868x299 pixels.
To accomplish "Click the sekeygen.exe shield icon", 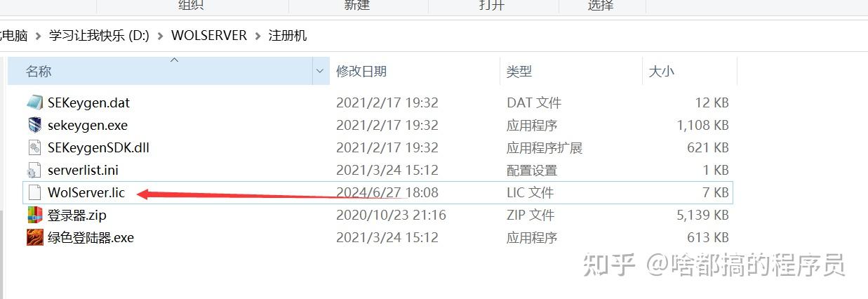I will click(x=35, y=125).
